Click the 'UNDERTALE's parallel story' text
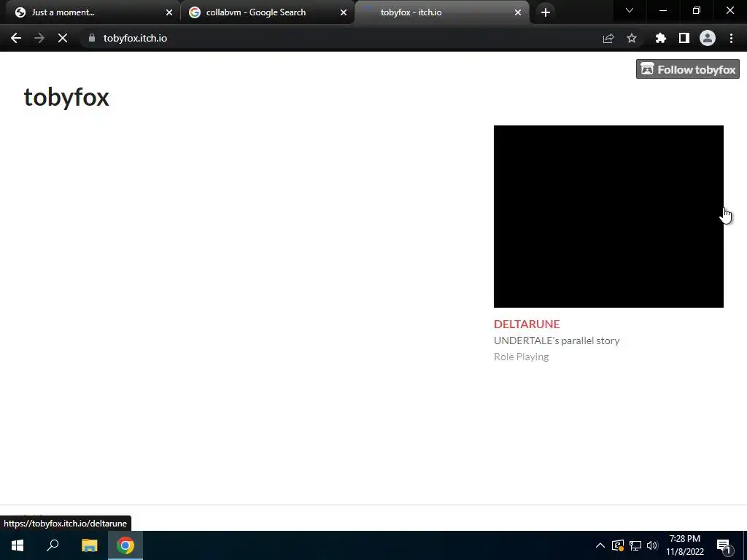 tap(557, 341)
